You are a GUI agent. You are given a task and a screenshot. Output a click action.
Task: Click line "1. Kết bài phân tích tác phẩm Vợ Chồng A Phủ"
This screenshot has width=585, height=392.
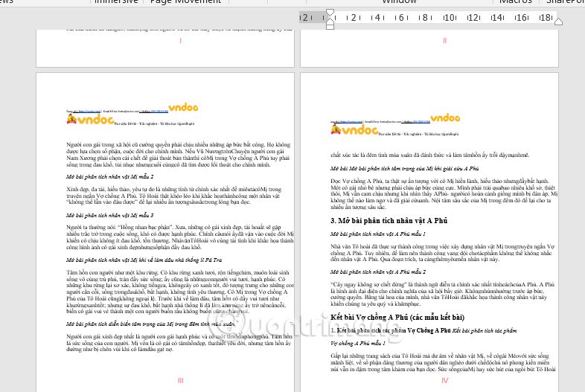tap(390, 330)
